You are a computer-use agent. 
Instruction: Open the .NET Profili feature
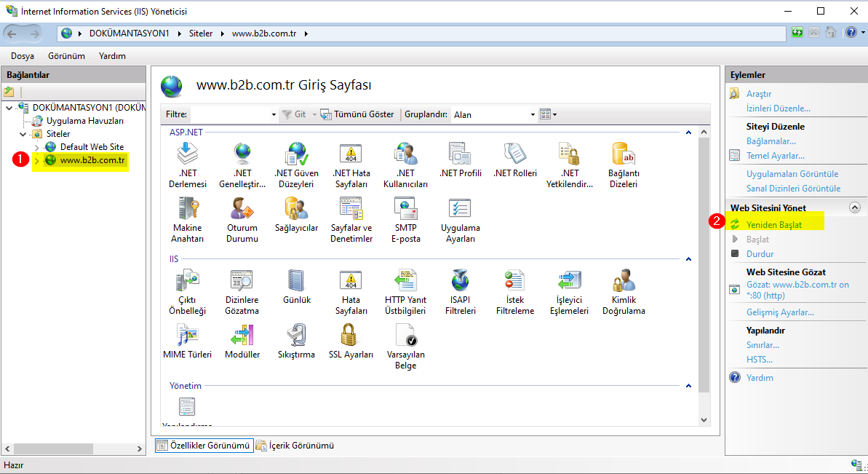[x=460, y=160]
